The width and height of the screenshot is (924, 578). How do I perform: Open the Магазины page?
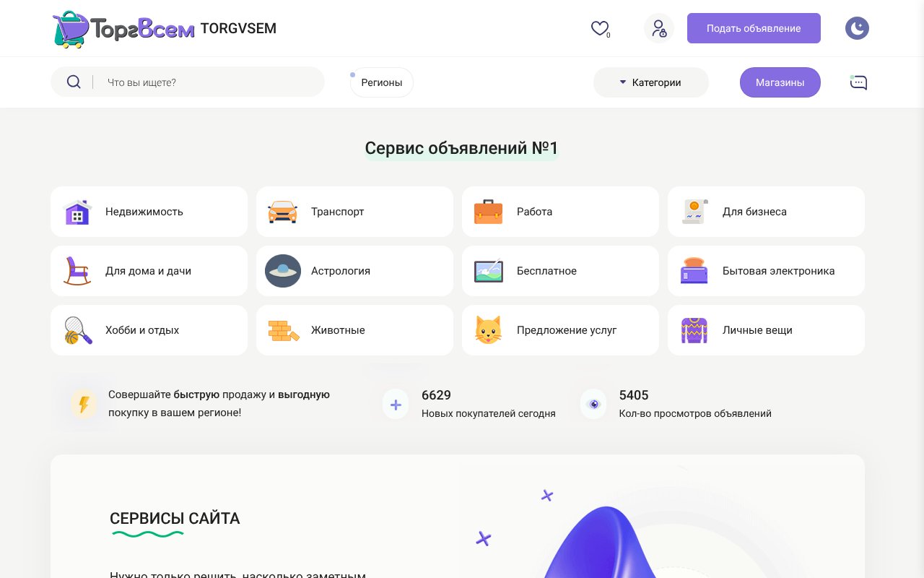tap(780, 82)
